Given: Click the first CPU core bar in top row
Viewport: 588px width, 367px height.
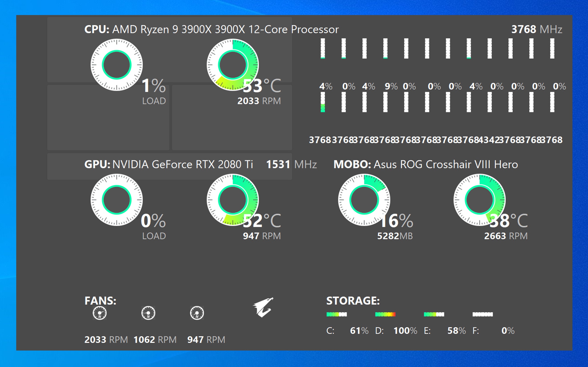Looking at the screenshot, I should click(323, 48).
